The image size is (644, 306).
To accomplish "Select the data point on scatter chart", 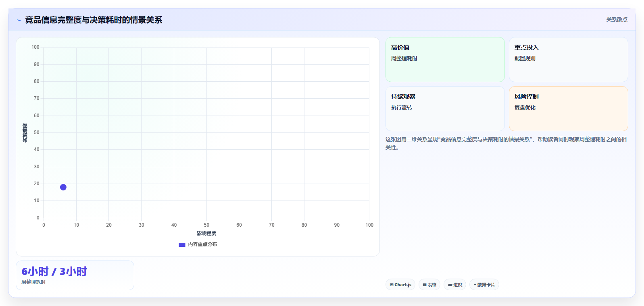I will pos(63,187).
